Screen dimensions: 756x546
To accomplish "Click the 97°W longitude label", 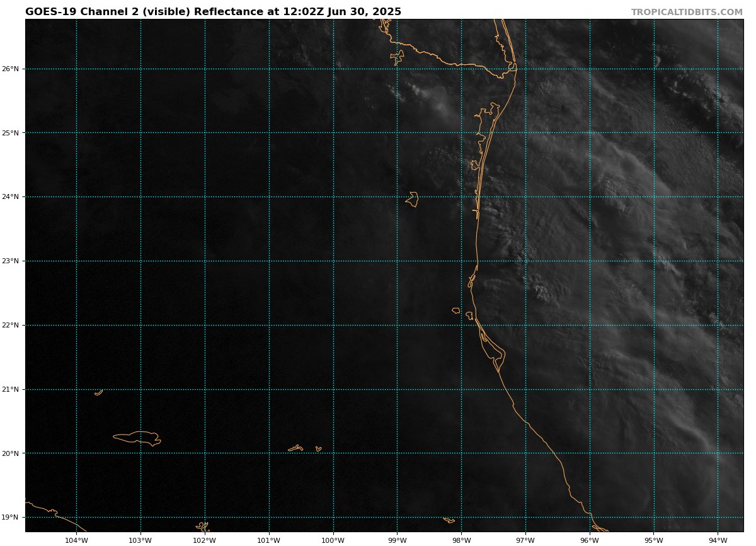I will [x=525, y=540].
